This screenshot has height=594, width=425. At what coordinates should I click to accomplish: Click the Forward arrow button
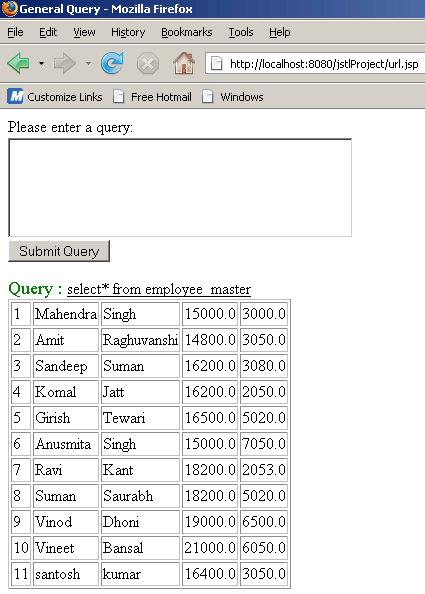[x=65, y=63]
